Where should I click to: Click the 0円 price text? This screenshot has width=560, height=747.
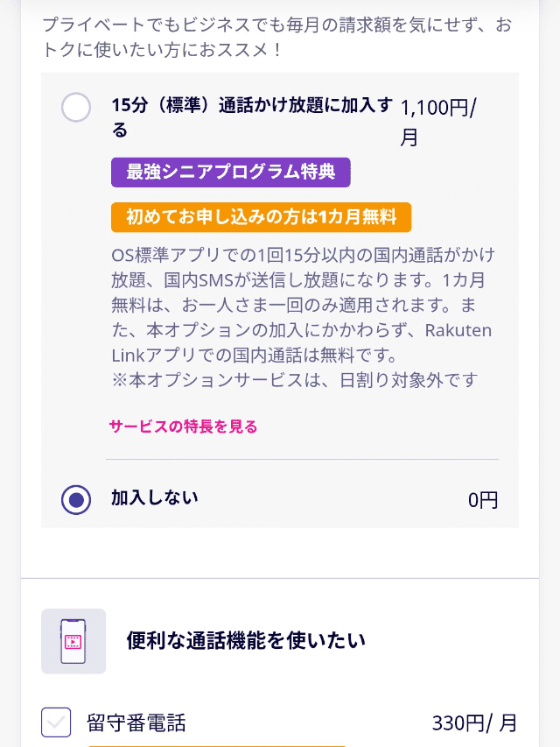tap(483, 500)
